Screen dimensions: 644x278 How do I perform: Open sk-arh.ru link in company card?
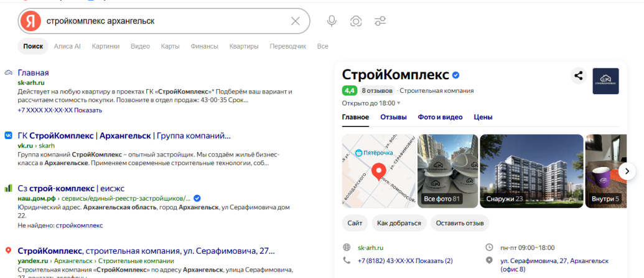click(x=371, y=247)
